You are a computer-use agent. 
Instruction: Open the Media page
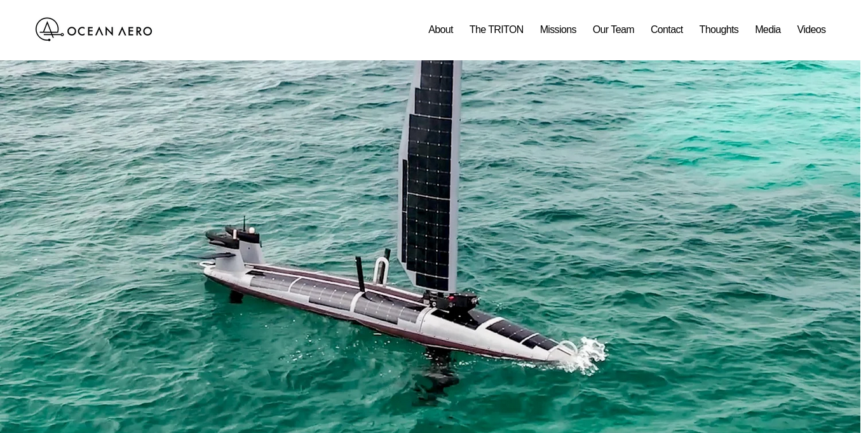768,29
